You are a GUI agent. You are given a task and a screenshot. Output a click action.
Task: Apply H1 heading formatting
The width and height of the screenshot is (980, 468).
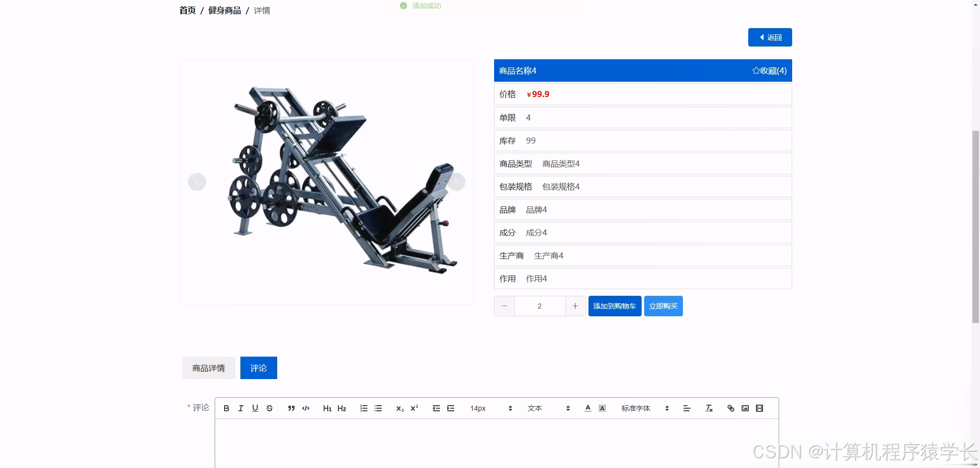(x=328, y=408)
